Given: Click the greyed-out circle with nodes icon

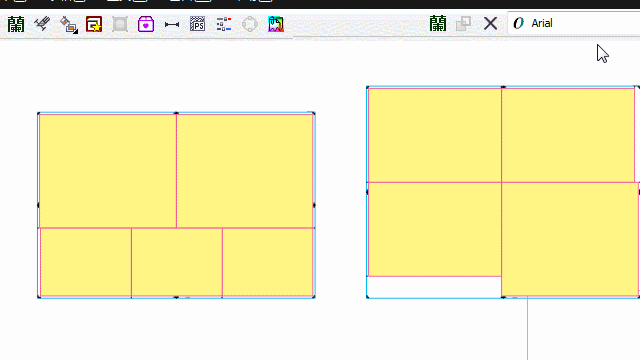Looking at the screenshot, I should (250, 24).
